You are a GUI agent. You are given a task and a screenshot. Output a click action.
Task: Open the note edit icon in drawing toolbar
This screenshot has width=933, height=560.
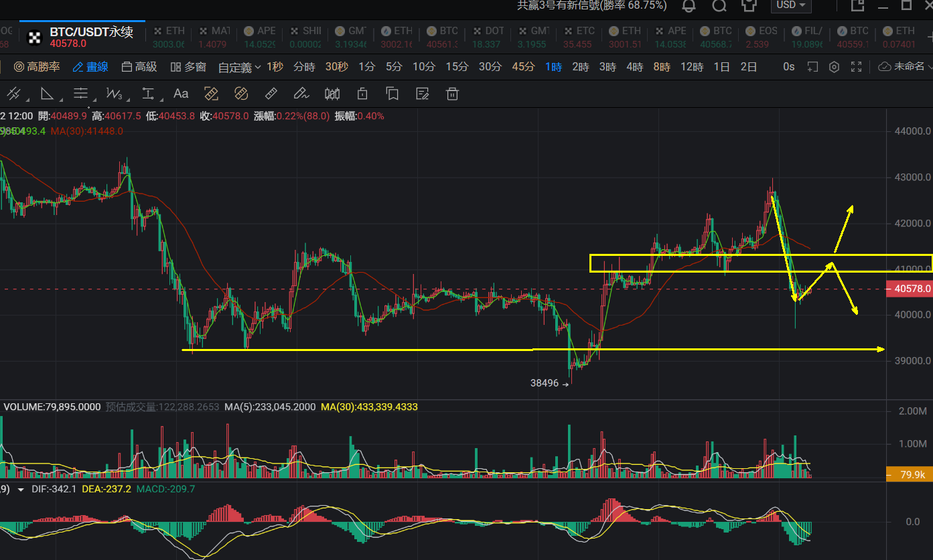point(423,94)
